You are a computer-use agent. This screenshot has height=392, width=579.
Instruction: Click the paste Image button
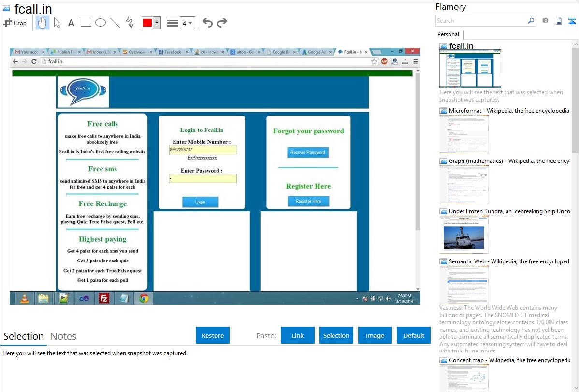375,335
